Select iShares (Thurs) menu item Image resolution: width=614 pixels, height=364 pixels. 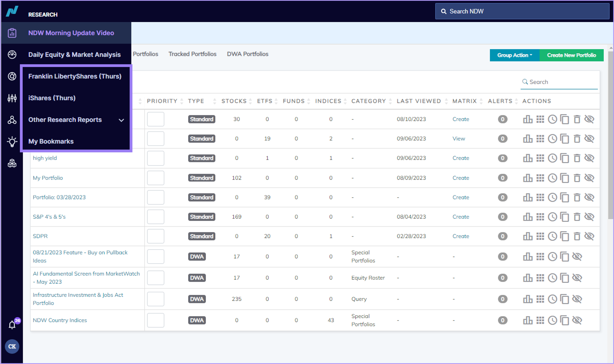52,98
